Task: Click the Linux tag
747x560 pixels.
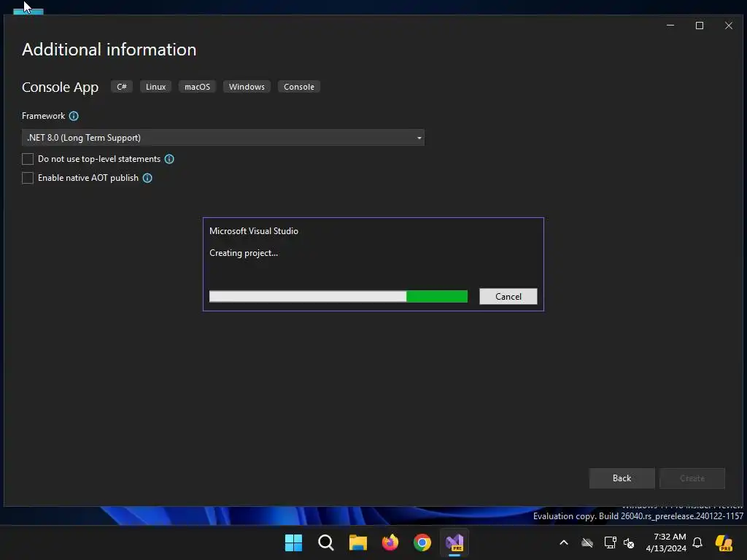Action: (156, 87)
